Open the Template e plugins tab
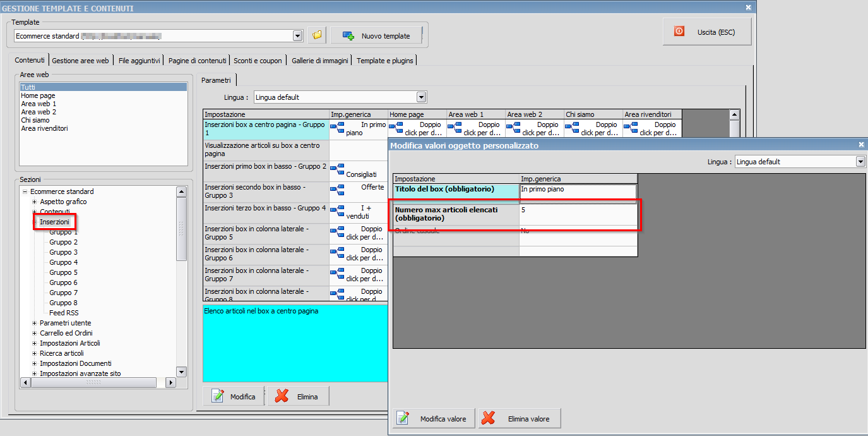This screenshot has width=868, height=436. tap(385, 61)
